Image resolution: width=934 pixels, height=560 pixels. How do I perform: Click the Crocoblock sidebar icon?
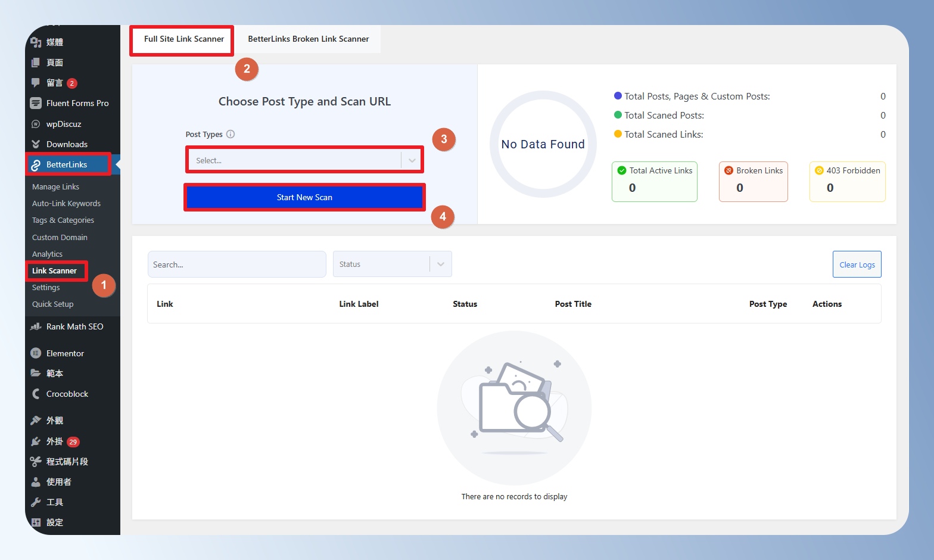(x=36, y=394)
